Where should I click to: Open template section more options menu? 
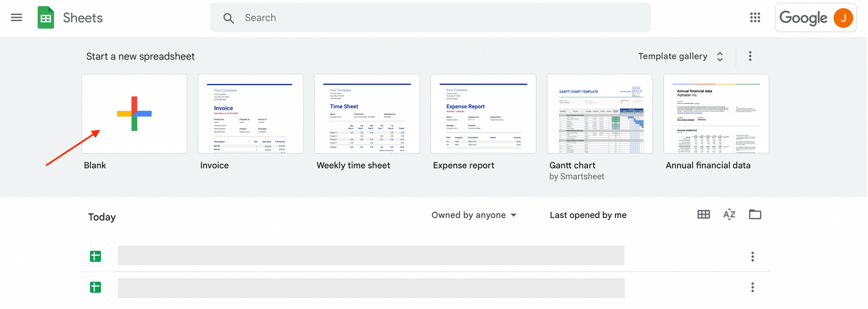pos(750,56)
